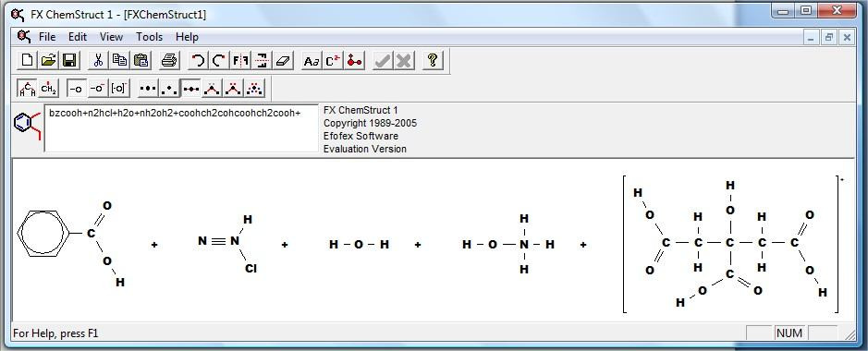
Task: Click the FX ChemStruct title bar icon
Action: point(18,15)
